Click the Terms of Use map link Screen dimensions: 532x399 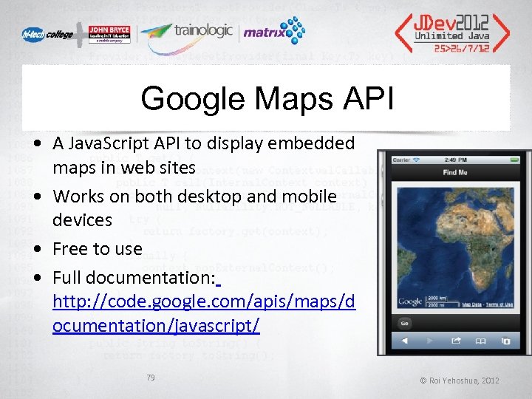pyautogui.click(x=499, y=304)
